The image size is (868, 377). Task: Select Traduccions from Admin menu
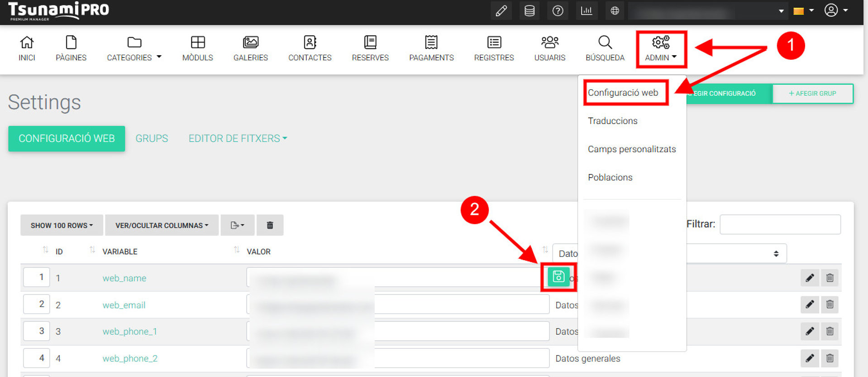pyautogui.click(x=612, y=121)
